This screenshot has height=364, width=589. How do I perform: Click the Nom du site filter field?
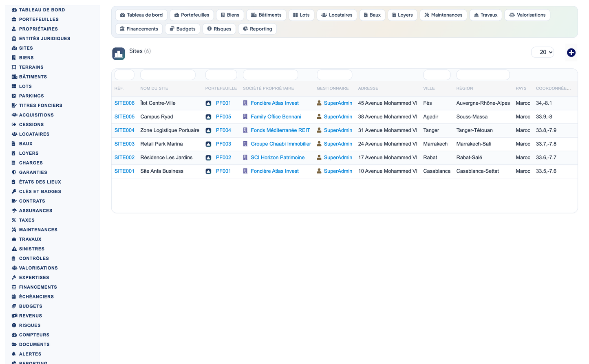click(168, 75)
